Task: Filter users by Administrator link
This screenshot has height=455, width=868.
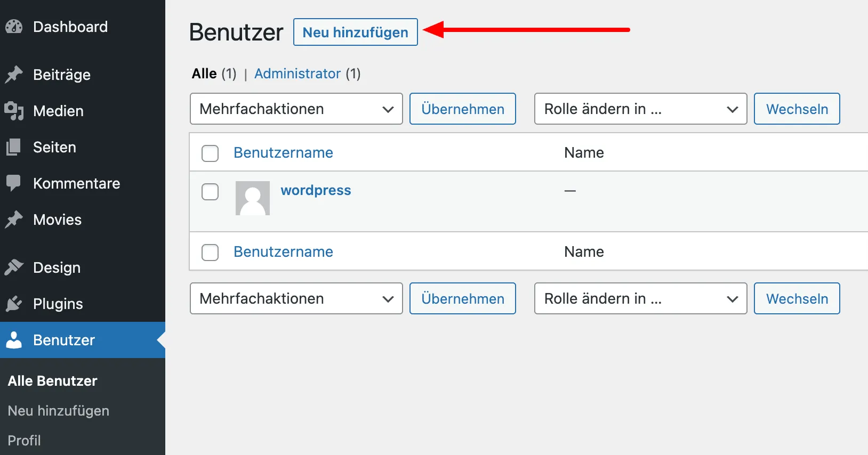Action: click(298, 74)
